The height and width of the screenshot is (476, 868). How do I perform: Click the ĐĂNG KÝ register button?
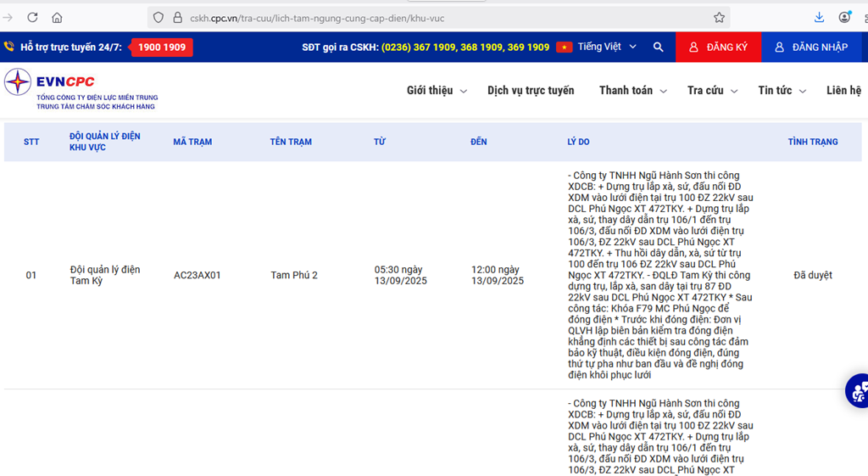tap(718, 48)
